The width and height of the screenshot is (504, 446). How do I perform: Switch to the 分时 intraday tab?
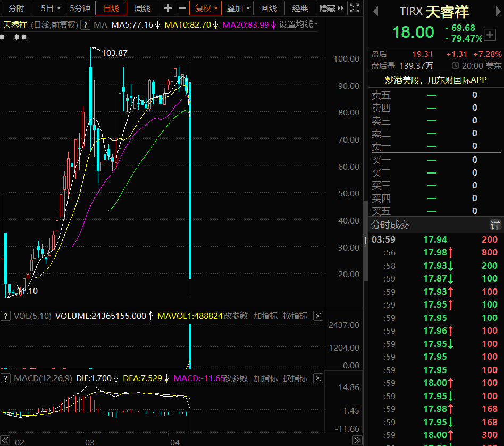click(x=16, y=8)
